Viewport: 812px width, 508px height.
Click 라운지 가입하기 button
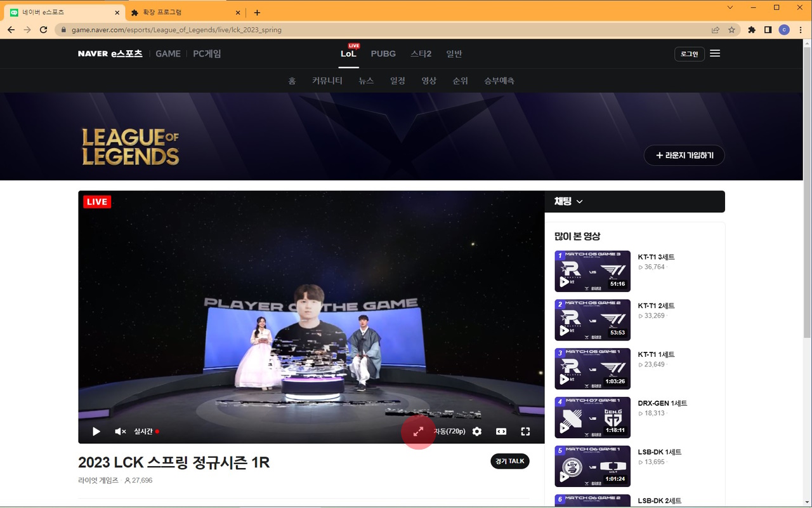click(x=684, y=156)
